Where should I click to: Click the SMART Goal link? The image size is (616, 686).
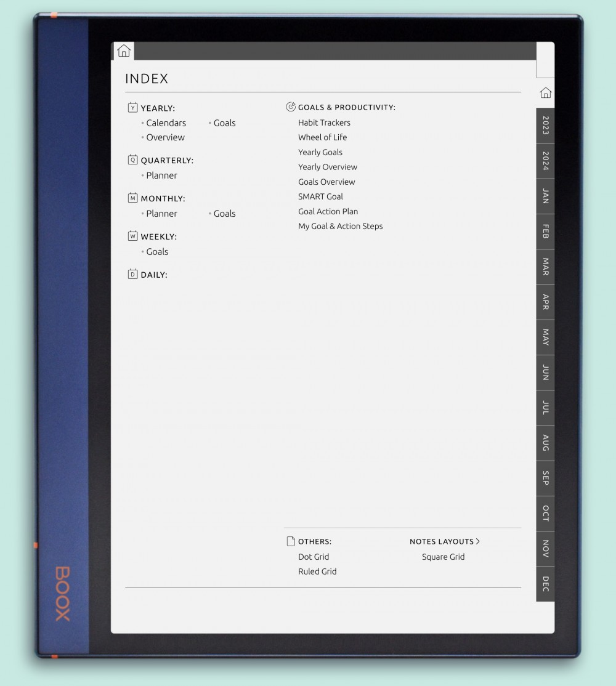tap(320, 196)
